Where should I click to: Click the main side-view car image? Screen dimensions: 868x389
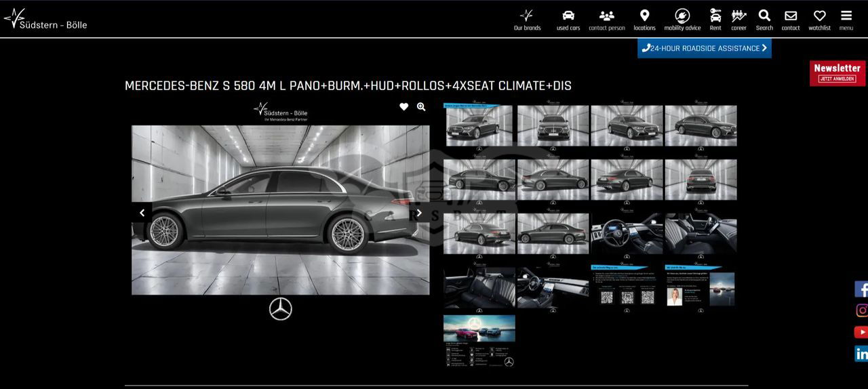pos(280,210)
